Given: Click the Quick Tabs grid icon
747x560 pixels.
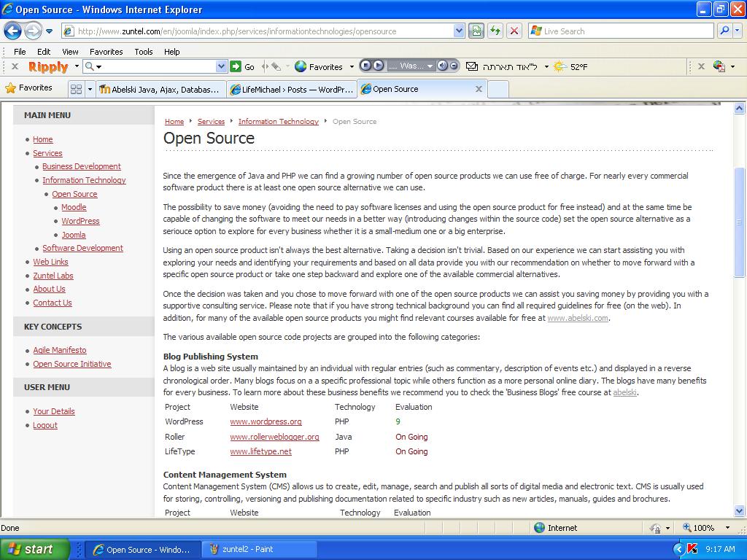Looking at the screenshot, I should coord(76,89).
